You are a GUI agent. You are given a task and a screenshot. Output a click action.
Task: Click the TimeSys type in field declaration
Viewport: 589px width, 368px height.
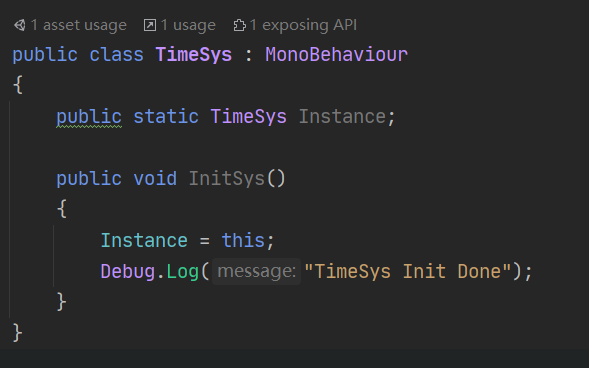point(249,117)
